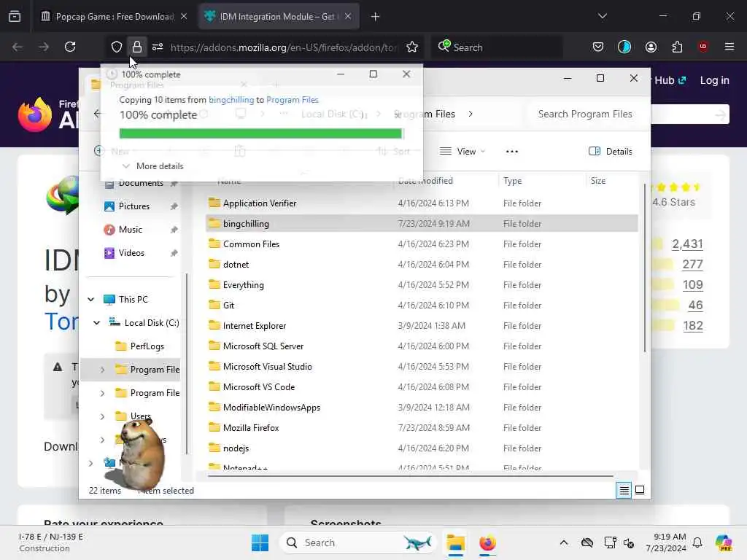Open Firefox extensions puzzle icon

677,47
